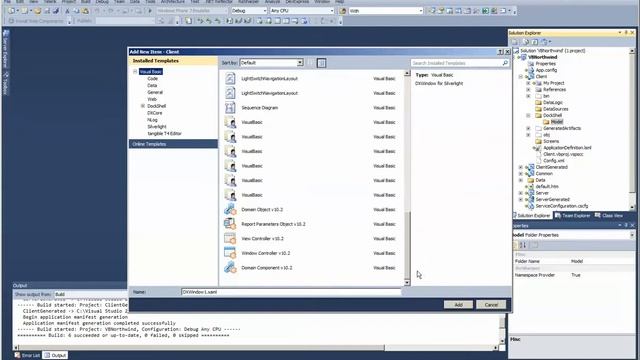This screenshot has height=360, width=640.
Task: Select the Model folder in Solution Explorer
Action: click(557, 122)
